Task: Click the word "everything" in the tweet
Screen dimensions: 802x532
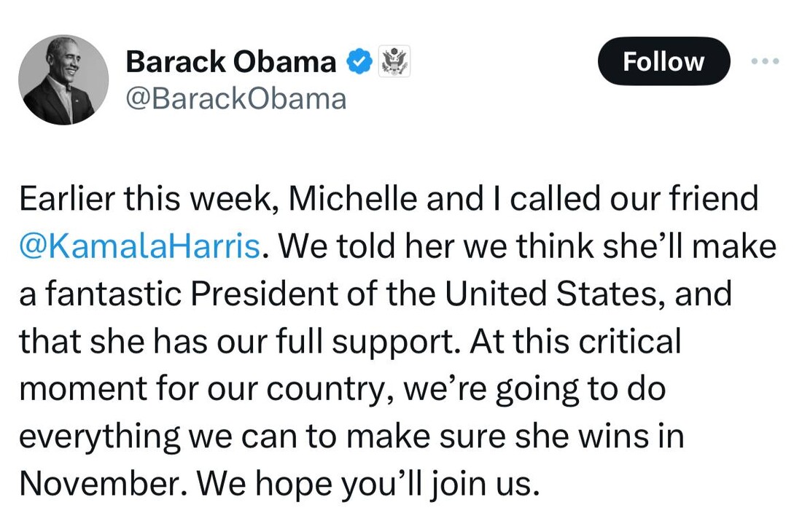Action: click(x=99, y=437)
